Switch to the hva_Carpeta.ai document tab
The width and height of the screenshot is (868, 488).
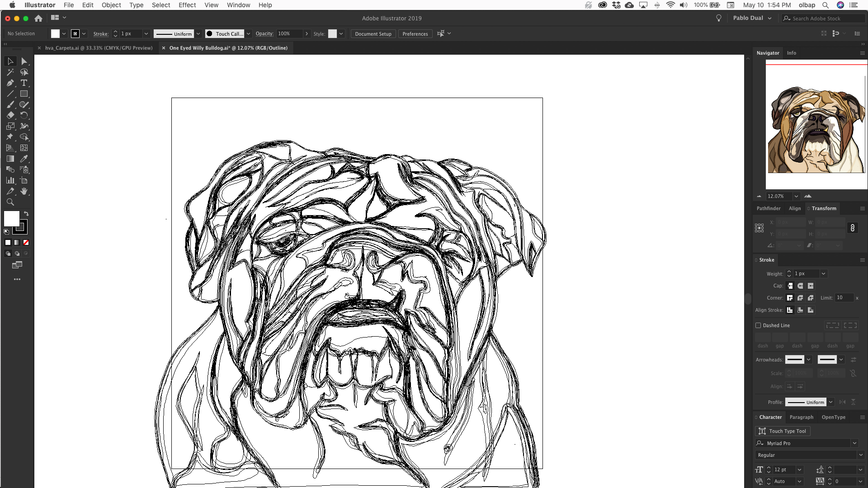point(99,48)
